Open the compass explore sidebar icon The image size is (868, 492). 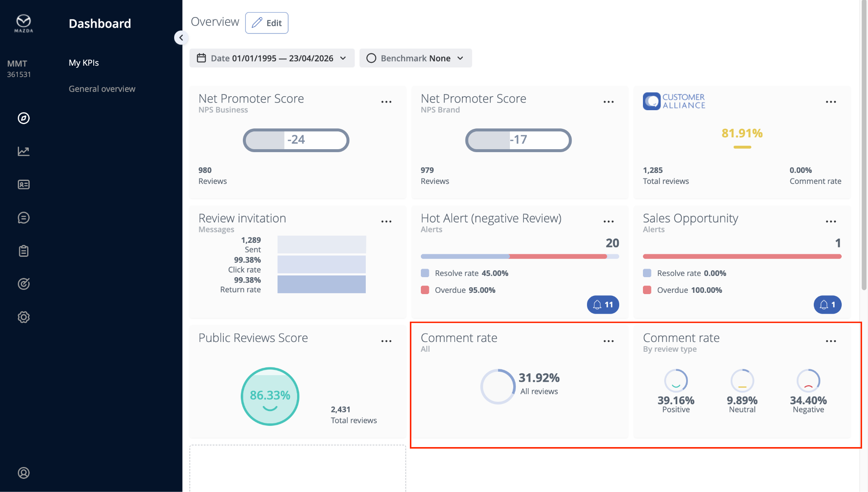pos(24,118)
